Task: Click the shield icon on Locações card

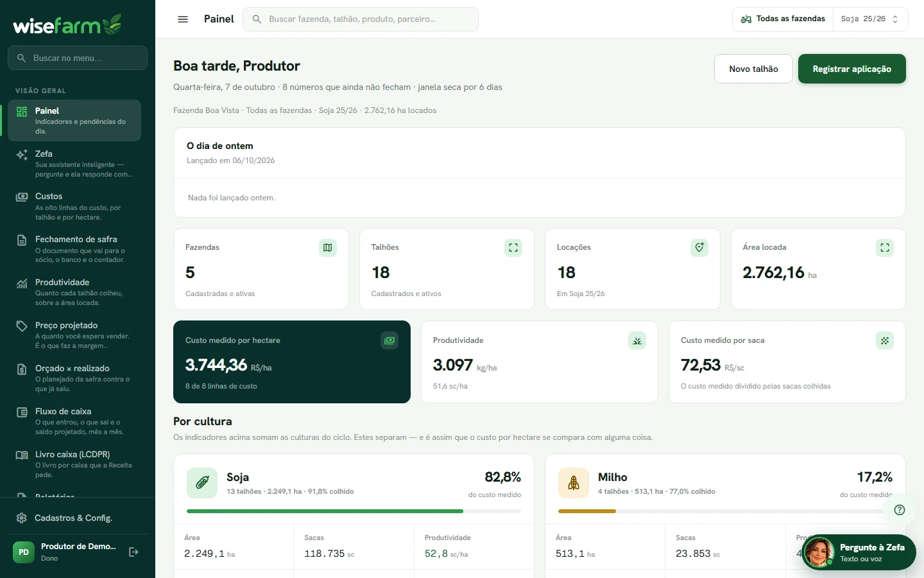Action: 699,248
